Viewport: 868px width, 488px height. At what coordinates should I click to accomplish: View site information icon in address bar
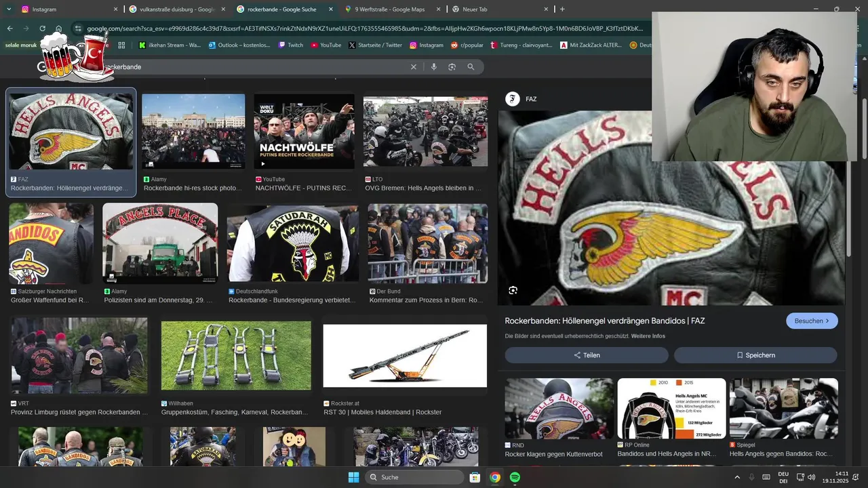(x=79, y=28)
